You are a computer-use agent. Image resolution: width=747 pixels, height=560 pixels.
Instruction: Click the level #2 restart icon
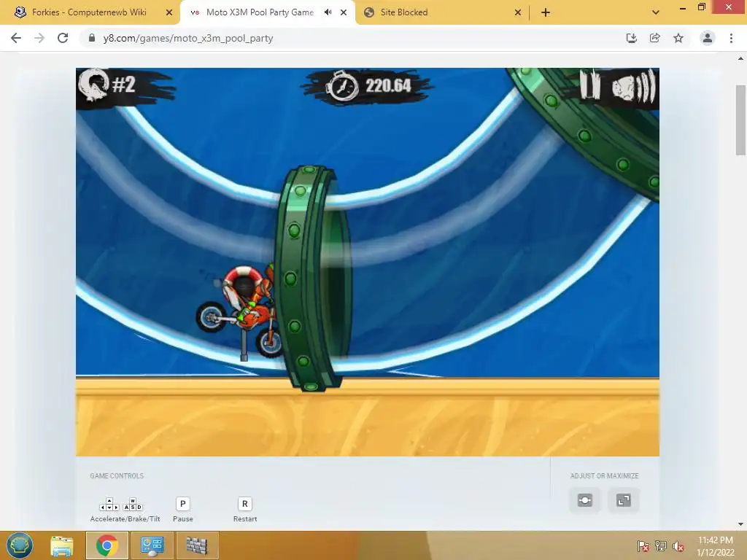click(93, 85)
